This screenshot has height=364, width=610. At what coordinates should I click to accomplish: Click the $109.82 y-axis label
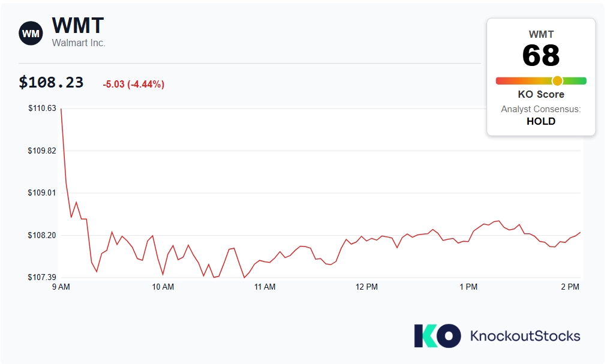(x=42, y=151)
